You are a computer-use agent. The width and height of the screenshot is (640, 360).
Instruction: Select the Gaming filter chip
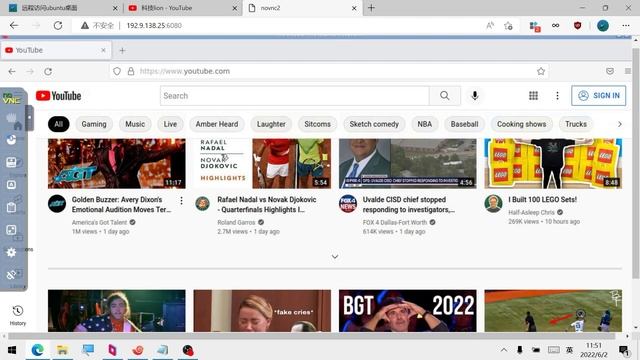tap(94, 124)
